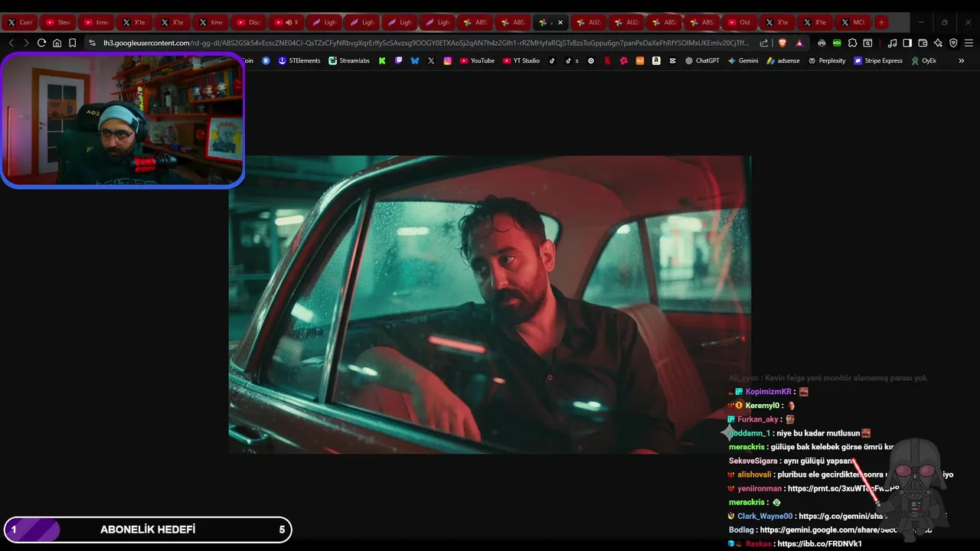The image size is (980, 551).
Task: Reload the current page
Action: point(41,43)
